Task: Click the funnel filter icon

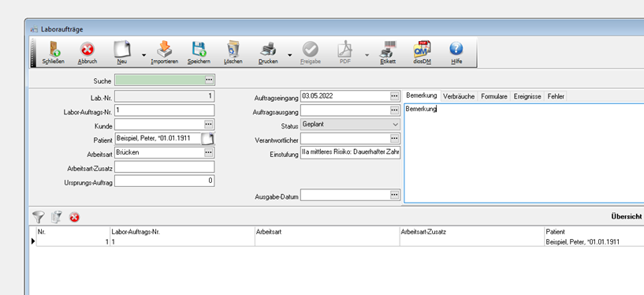Action: [x=39, y=217]
